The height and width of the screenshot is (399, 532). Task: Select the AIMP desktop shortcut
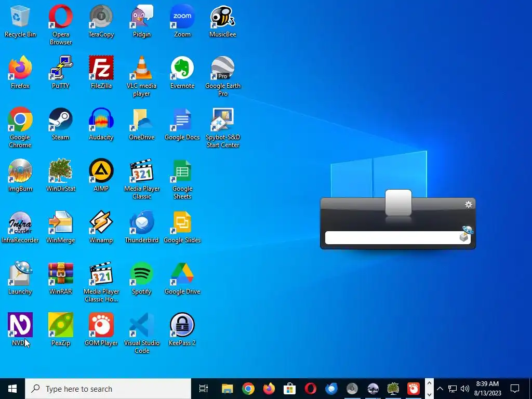101,175
